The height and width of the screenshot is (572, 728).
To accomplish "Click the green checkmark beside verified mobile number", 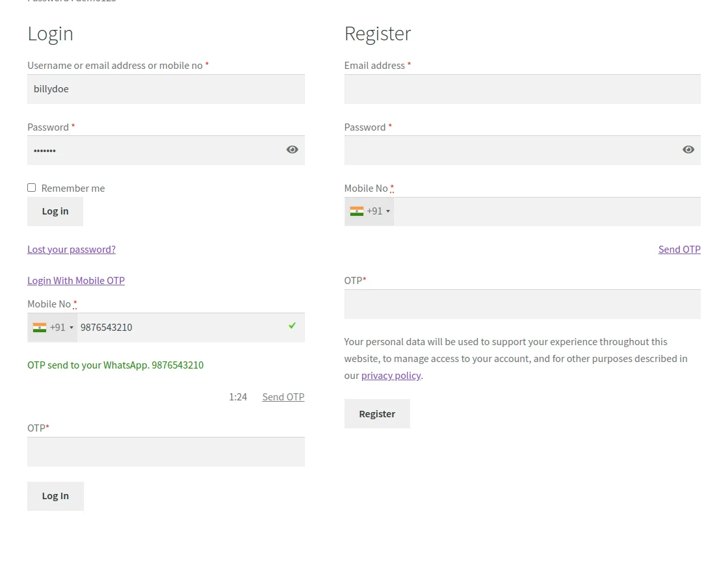I will [x=292, y=326].
